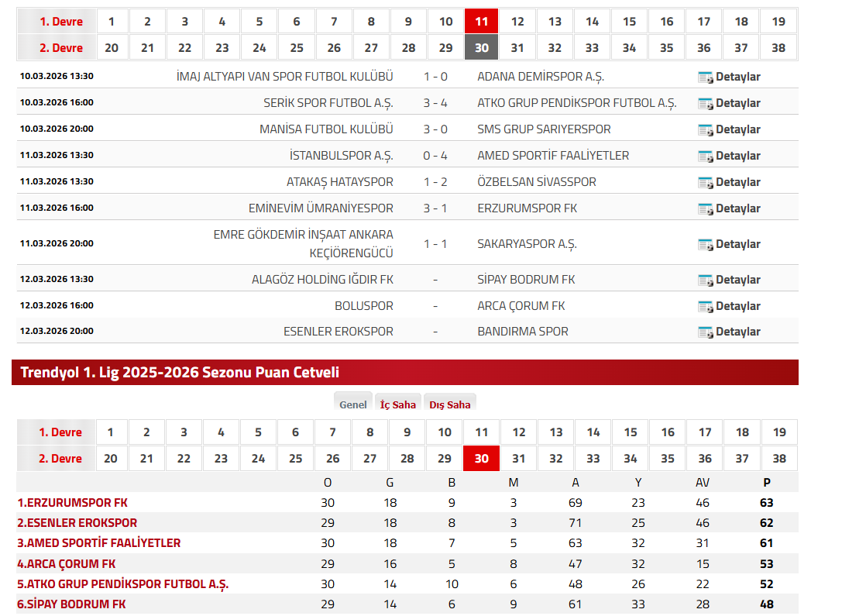Open details icon for Esenler Erokspor match

point(705,332)
